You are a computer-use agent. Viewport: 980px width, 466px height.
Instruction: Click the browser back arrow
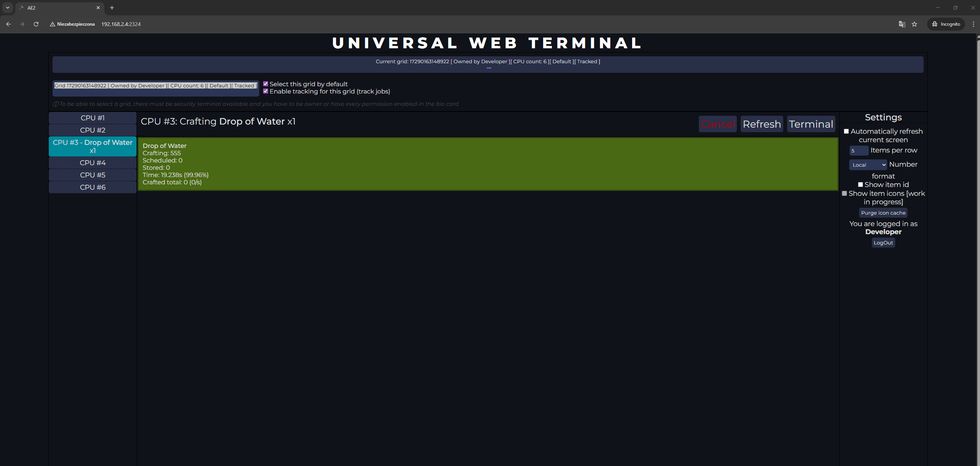(8, 24)
